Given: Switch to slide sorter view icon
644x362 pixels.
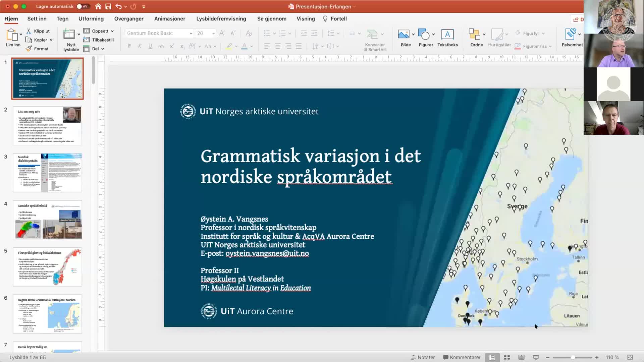Looking at the screenshot, I should (x=507, y=358).
